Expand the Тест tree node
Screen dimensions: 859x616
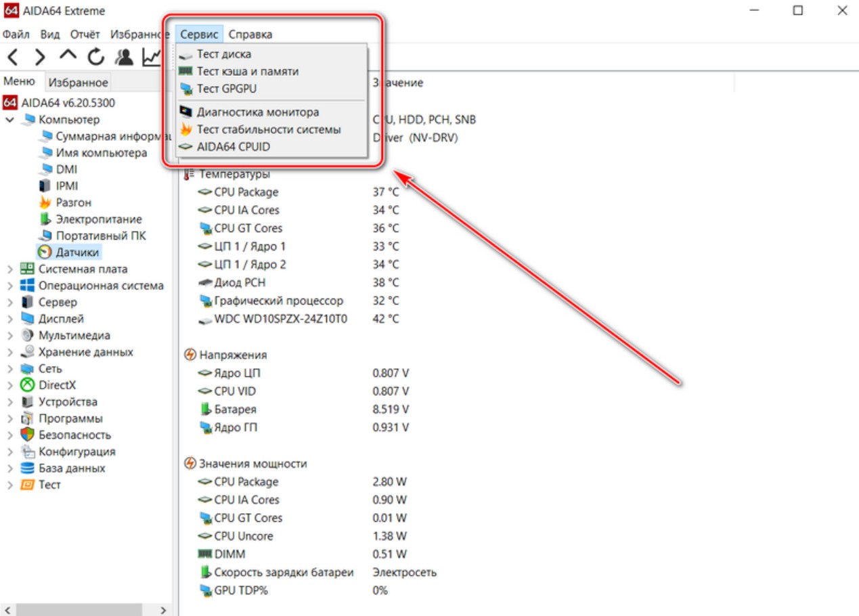click(9, 485)
